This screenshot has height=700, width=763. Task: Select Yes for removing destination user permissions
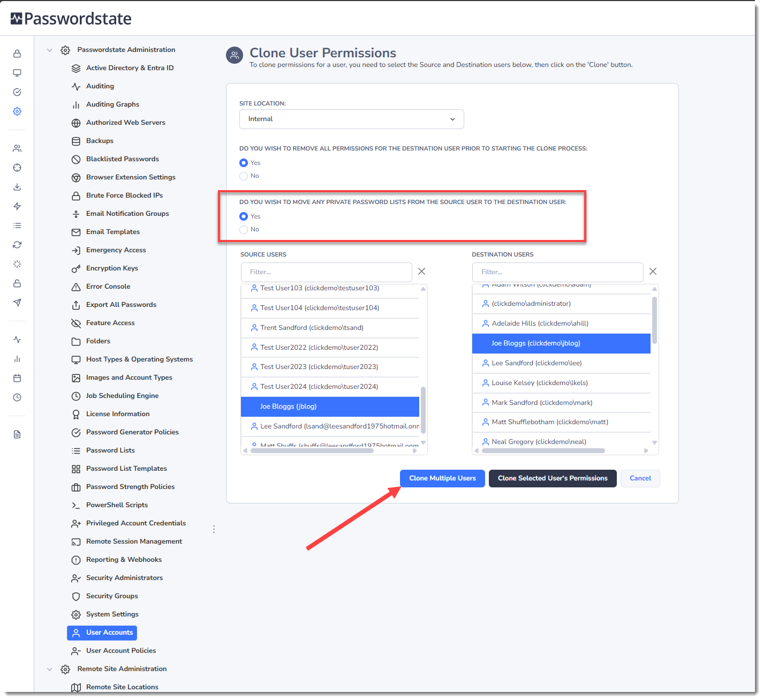point(244,163)
